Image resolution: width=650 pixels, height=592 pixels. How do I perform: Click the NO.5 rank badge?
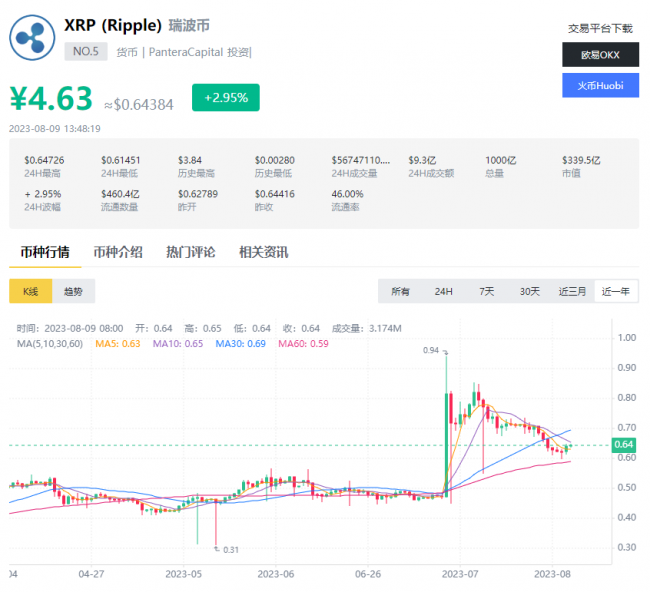(86, 51)
